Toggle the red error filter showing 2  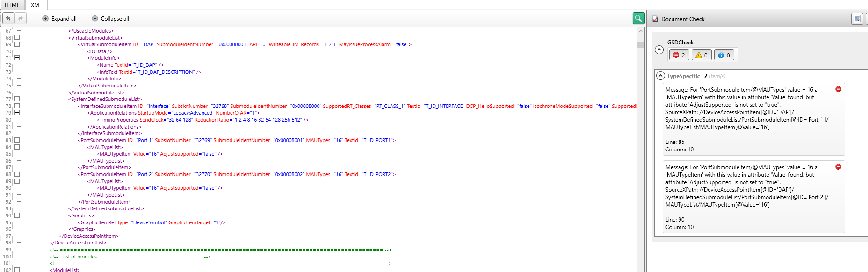(679, 55)
